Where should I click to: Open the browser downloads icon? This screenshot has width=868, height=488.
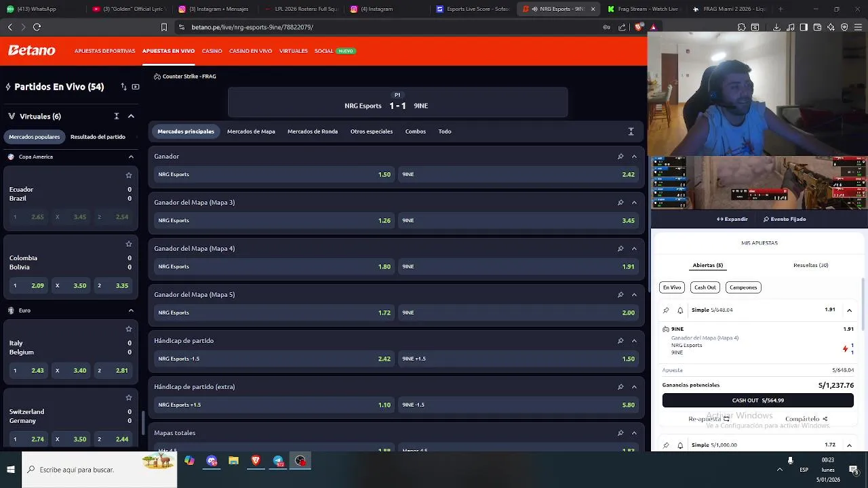tap(776, 27)
